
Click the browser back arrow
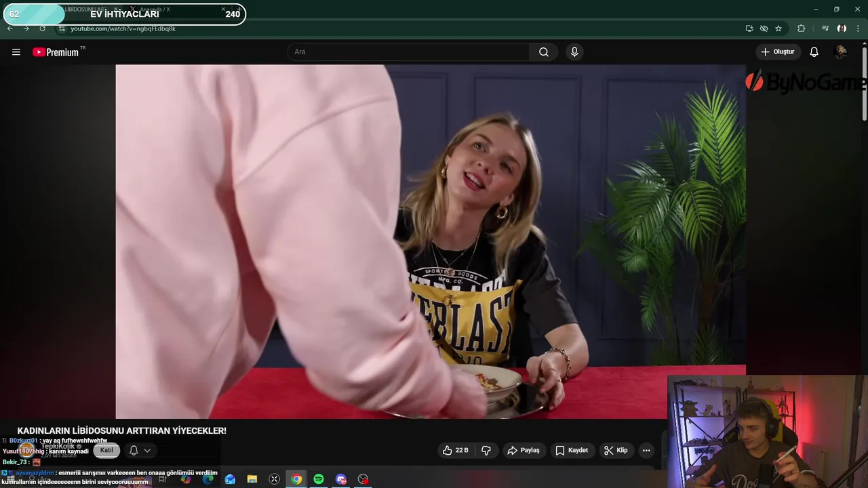pyautogui.click(x=9, y=28)
